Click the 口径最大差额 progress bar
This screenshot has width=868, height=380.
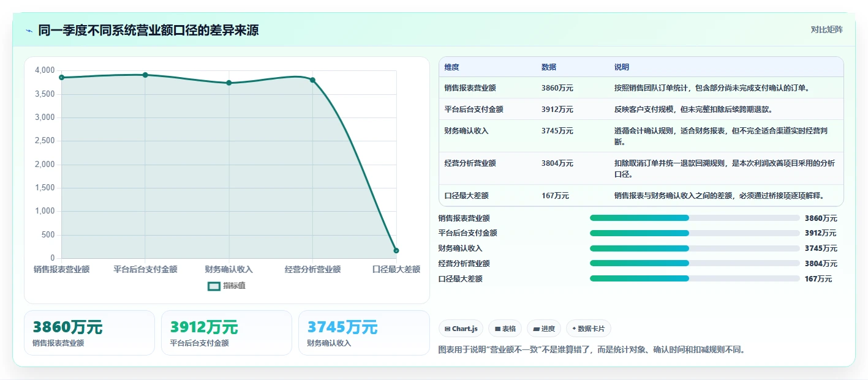click(695, 278)
